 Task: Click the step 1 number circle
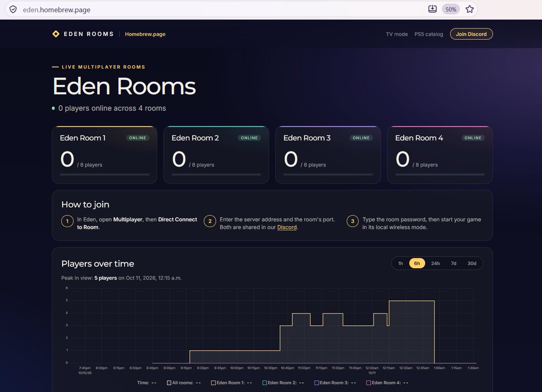coord(67,221)
